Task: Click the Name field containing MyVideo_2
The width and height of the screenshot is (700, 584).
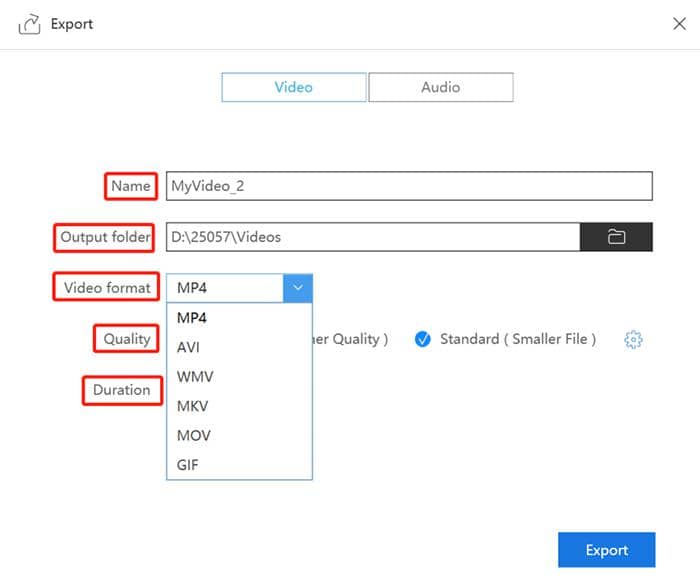Action: (x=409, y=186)
